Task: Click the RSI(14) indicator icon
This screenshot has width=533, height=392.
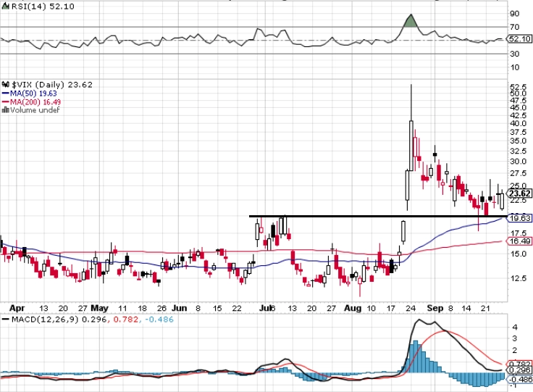Action: (6, 6)
